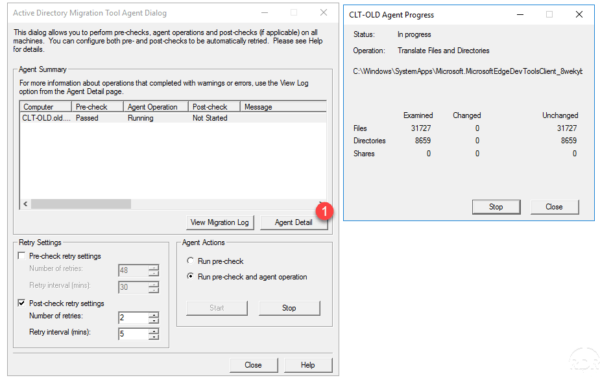Uncheck Post-check retry settings checkbox
Screen dimensions: 600x378
(21, 303)
